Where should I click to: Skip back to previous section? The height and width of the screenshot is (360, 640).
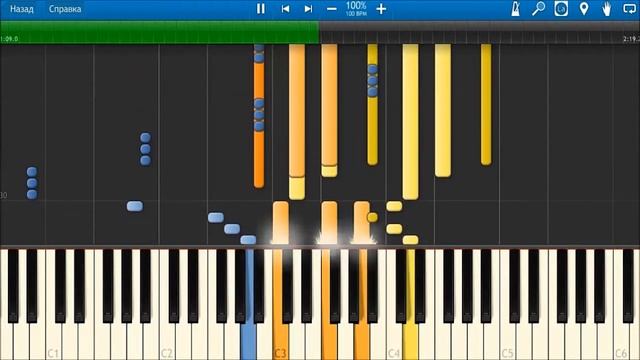[x=285, y=9]
